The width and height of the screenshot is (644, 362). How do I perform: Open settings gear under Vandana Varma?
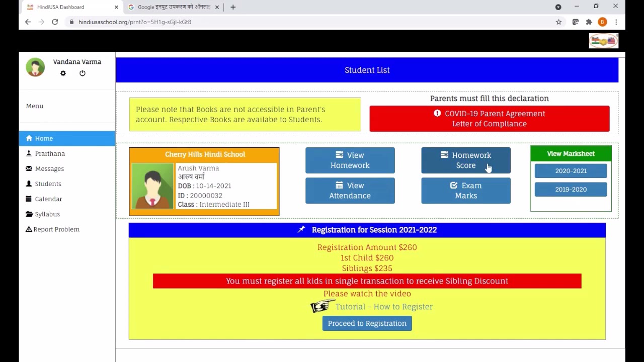(x=63, y=73)
